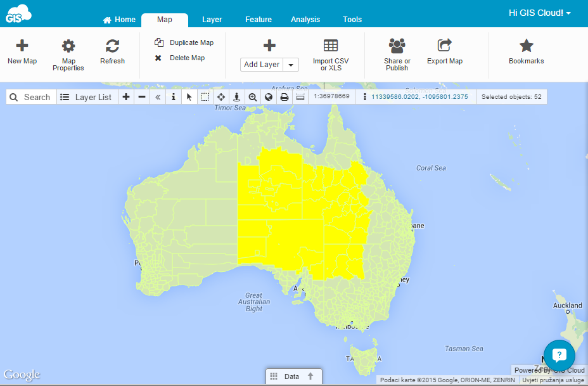Click the print map icon
The width and height of the screenshot is (588, 386).
tap(284, 97)
